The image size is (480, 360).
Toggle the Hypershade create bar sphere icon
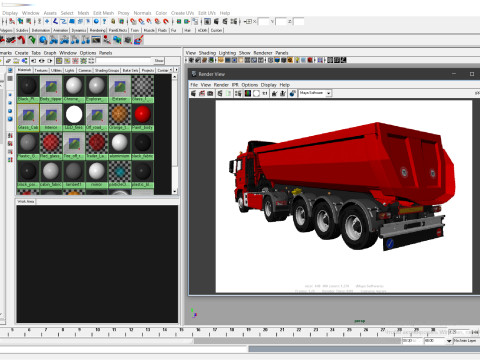point(10,70)
